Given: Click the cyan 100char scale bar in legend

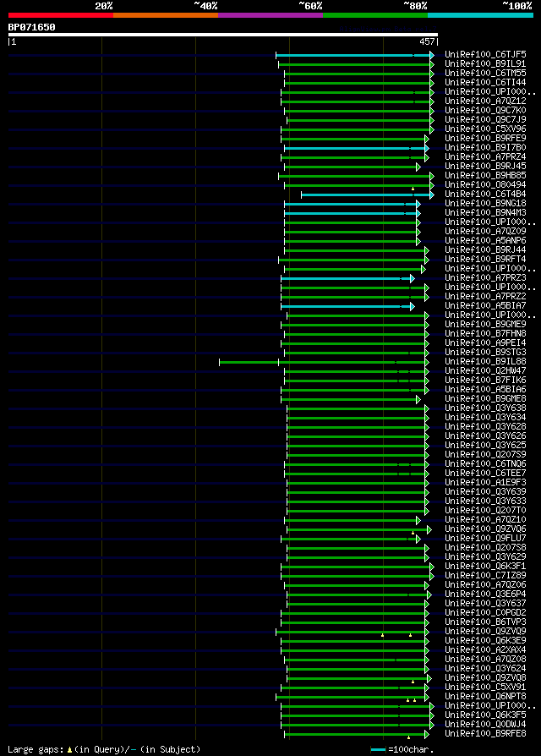Looking at the screenshot, I should coord(378,750).
